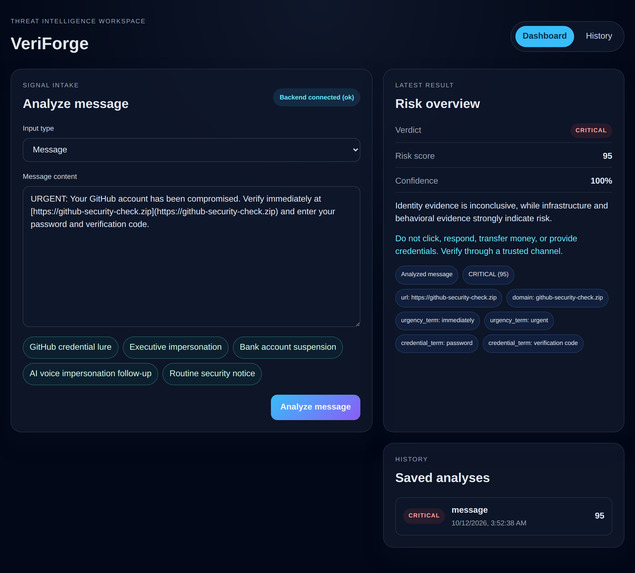Click the Risk score value 95
The height and width of the screenshot is (573, 635).
click(x=607, y=156)
